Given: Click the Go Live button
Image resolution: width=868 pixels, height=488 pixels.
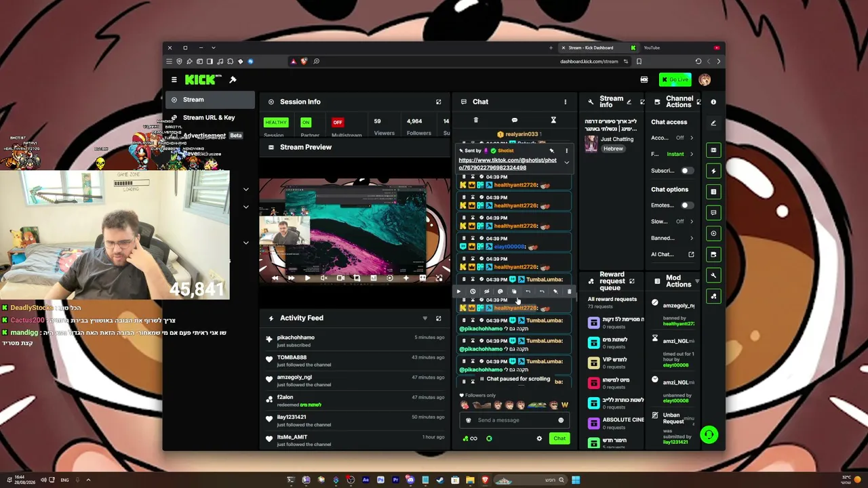Looking at the screenshot, I should click(675, 80).
